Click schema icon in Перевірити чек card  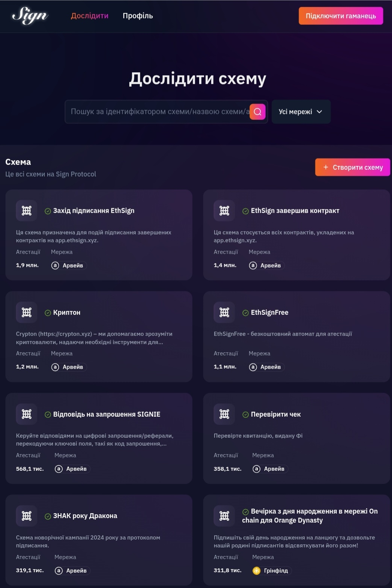pos(224,414)
